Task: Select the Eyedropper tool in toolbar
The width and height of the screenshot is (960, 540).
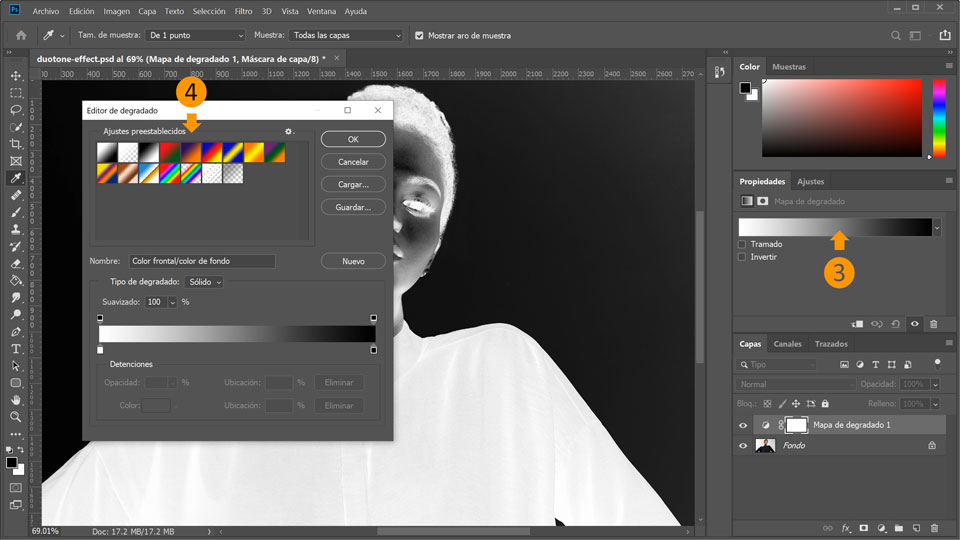Action: (x=16, y=178)
